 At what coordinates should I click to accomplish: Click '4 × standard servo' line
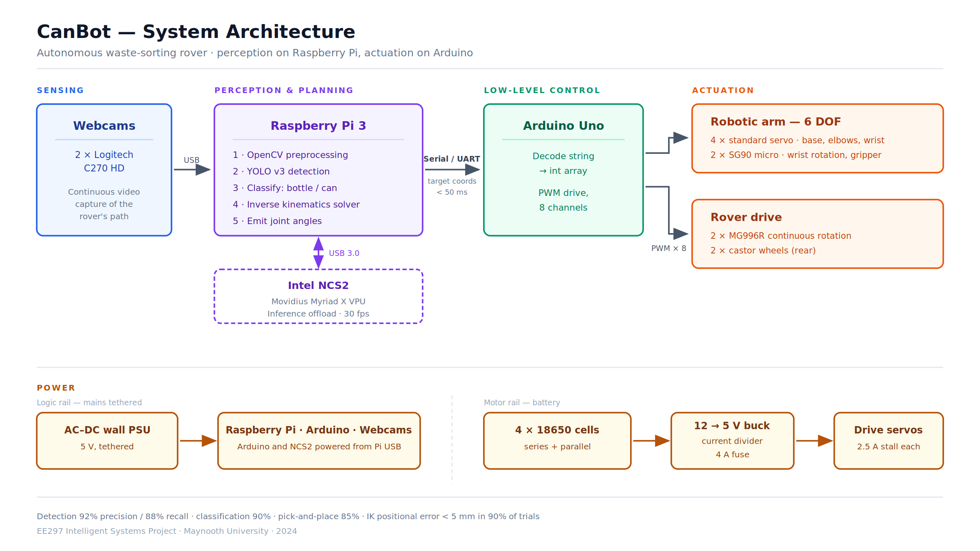click(797, 140)
